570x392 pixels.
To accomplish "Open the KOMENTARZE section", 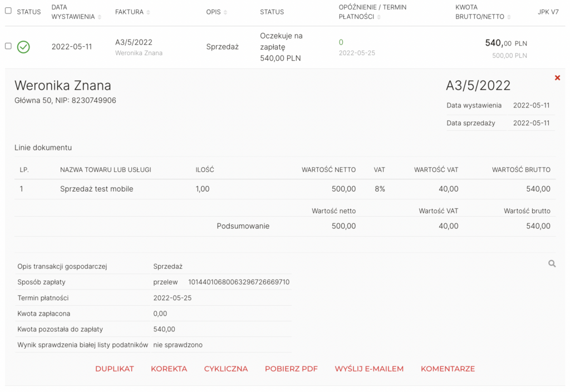I will pos(448,369).
